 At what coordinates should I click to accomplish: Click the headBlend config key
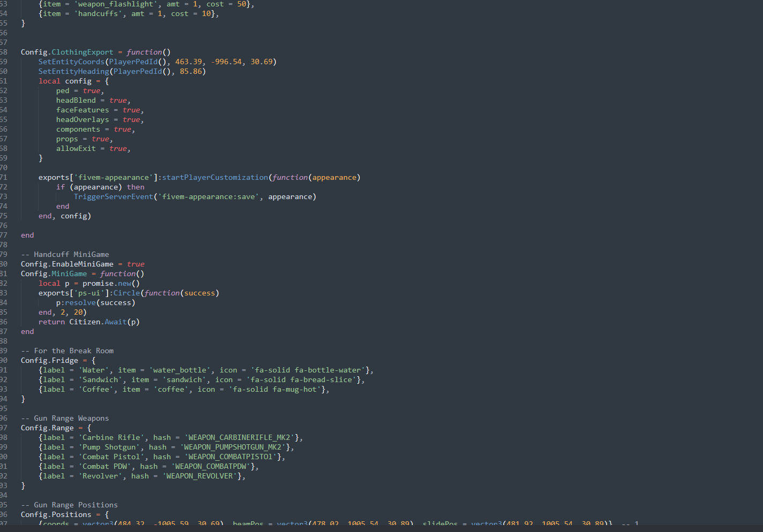coord(75,101)
